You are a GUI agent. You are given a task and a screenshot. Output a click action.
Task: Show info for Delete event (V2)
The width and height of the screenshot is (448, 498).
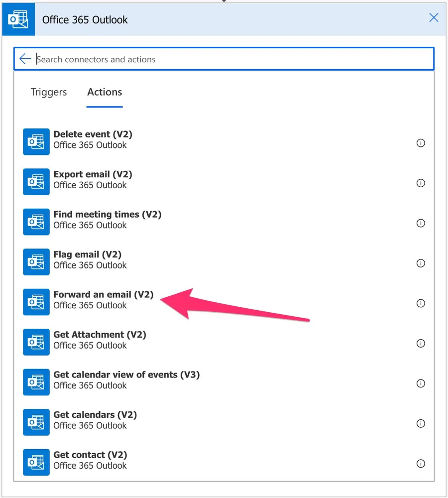tap(421, 143)
